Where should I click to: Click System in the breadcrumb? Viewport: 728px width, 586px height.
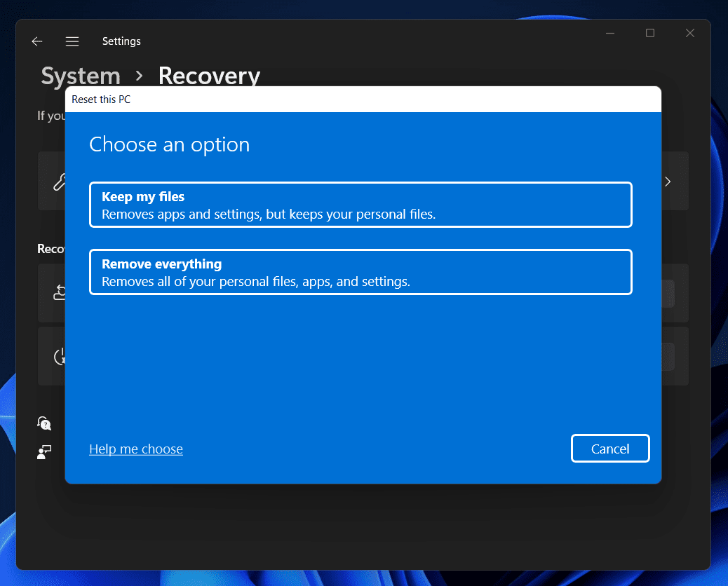tap(80, 75)
